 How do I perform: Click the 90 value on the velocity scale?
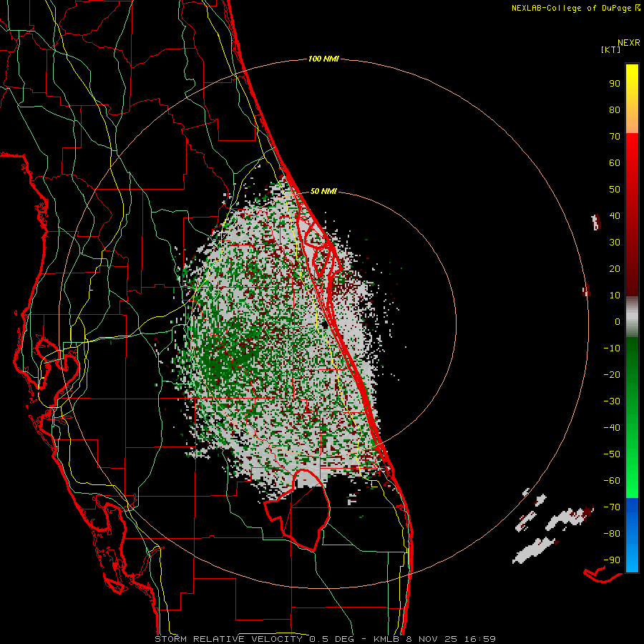(x=615, y=84)
